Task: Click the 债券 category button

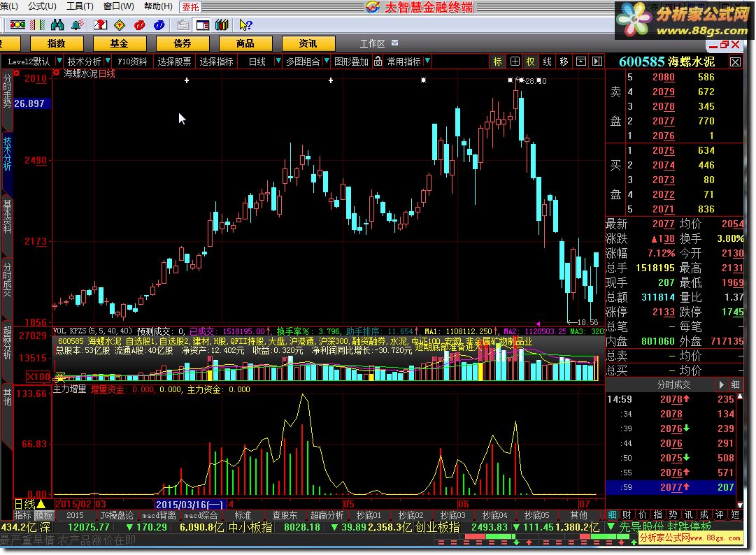Action: pyautogui.click(x=183, y=43)
